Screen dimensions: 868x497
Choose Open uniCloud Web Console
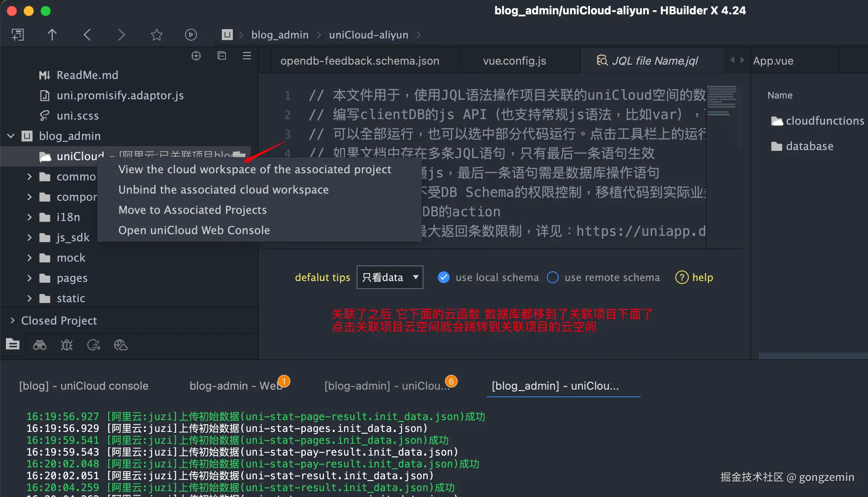click(x=194, y=230)
